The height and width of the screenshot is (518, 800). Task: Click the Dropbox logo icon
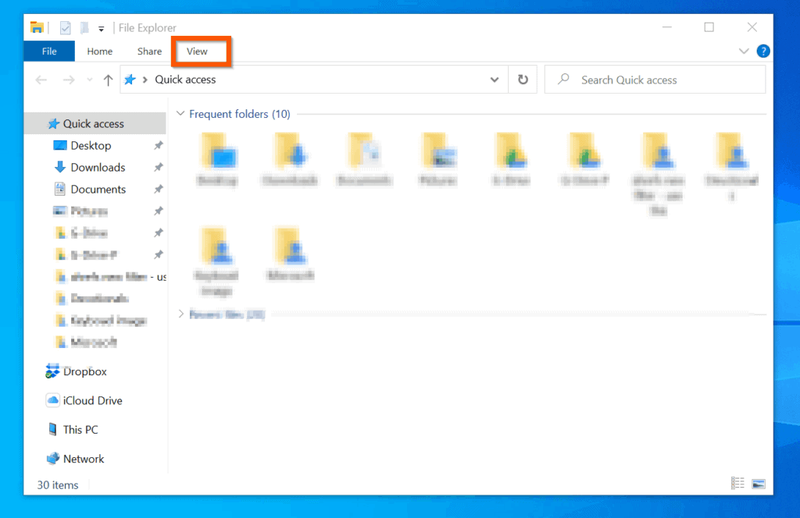point(53,371)
